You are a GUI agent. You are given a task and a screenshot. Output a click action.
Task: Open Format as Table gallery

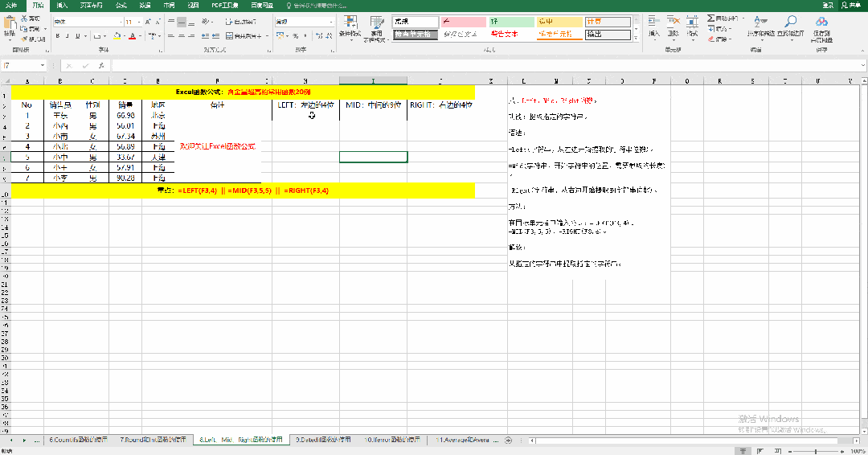tap(376, 29)
